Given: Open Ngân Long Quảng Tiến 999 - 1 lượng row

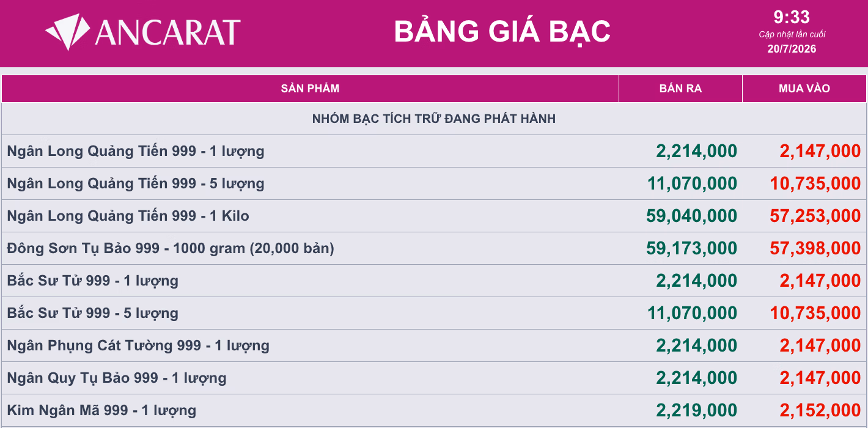Looking at the screenshot, I should 434,151.
